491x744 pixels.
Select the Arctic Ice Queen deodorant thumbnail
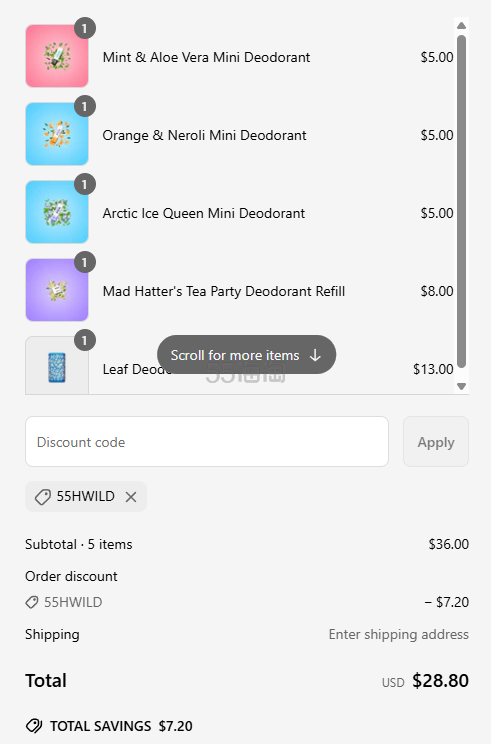(x=57, y=212)
